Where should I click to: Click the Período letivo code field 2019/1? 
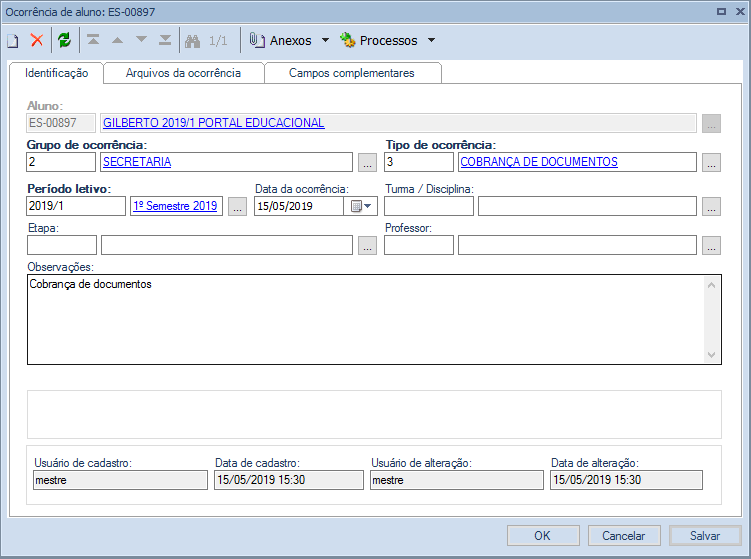(x=76, y=206)
